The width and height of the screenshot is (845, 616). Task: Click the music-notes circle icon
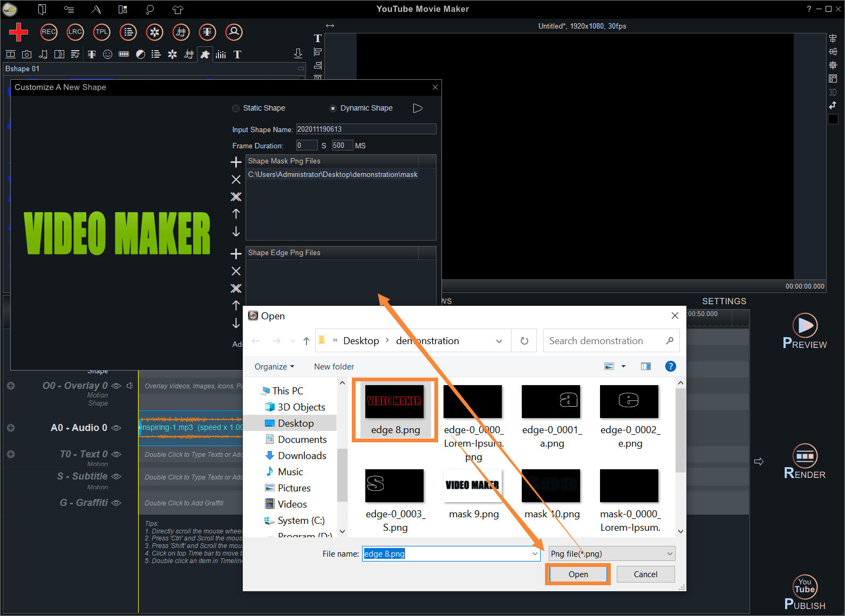pyautogui.click(x=181, y=32)
